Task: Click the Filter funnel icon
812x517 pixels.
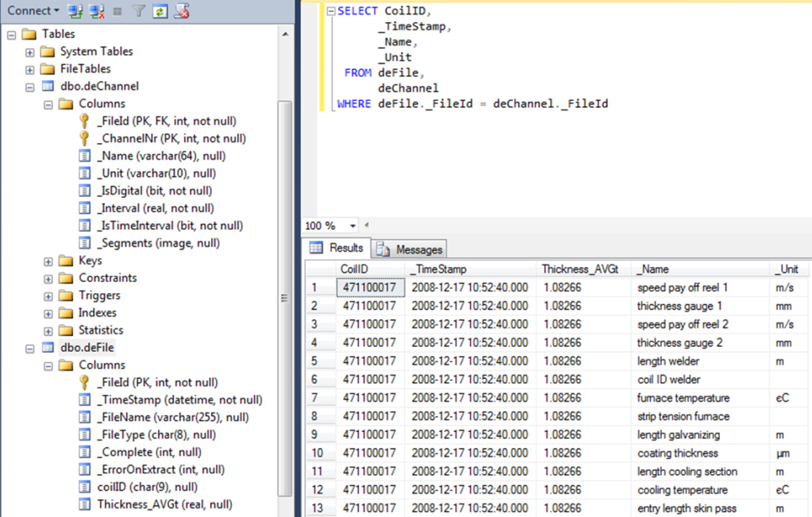Action: coord(138,11)
